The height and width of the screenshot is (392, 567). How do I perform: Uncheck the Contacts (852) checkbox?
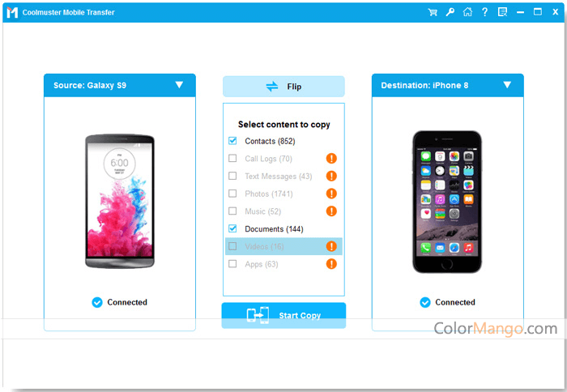(232, 141)
